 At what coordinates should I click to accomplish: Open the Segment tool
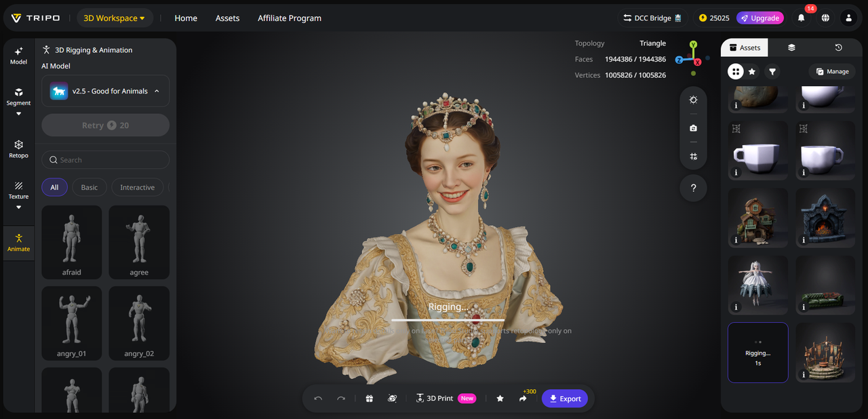click(18, 96)
